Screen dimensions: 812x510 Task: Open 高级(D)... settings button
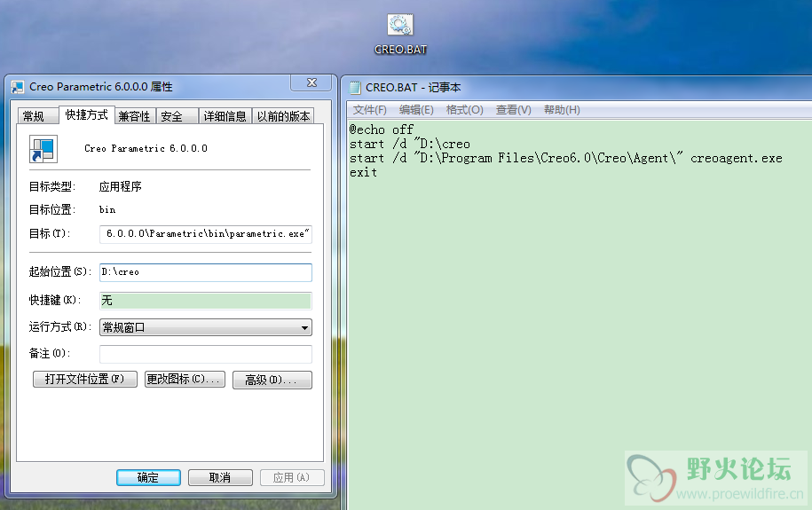point(272,380)
